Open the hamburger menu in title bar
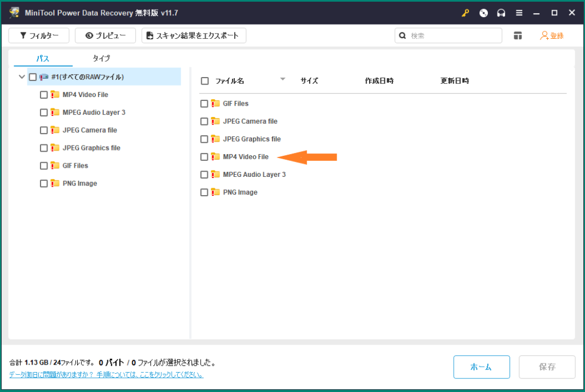585x392 pixels. click(x=519, y=12)
